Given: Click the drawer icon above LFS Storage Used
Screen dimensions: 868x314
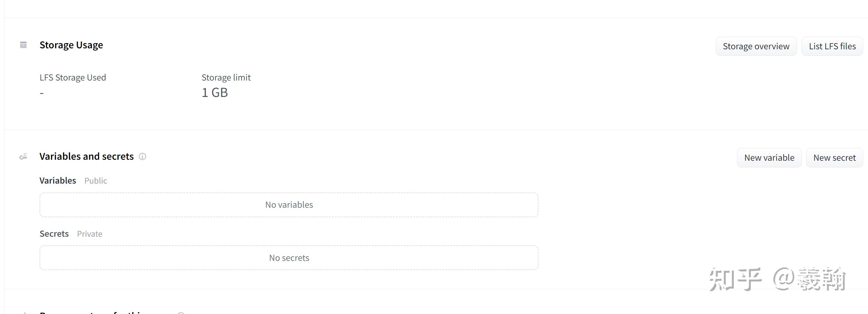Looking at the screenshot, I should (x=23, y=45).
